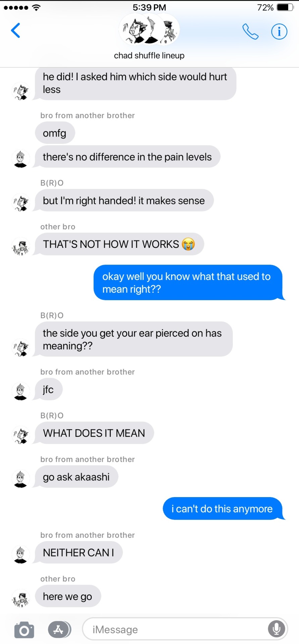Viewport: 299px width, 644px height.
Task: Tap the avatar next to 'go ask akaashi'
Action: [21, 479]
